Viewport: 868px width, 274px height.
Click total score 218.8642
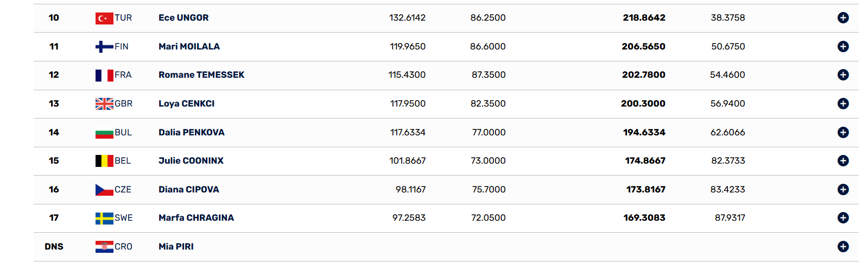(x=644, y=17)
